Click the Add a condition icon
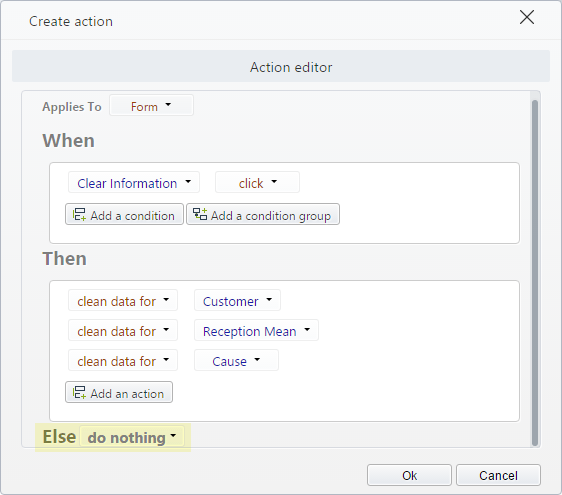Viewport: 562px width, 495px height. (x=79, y=214)
